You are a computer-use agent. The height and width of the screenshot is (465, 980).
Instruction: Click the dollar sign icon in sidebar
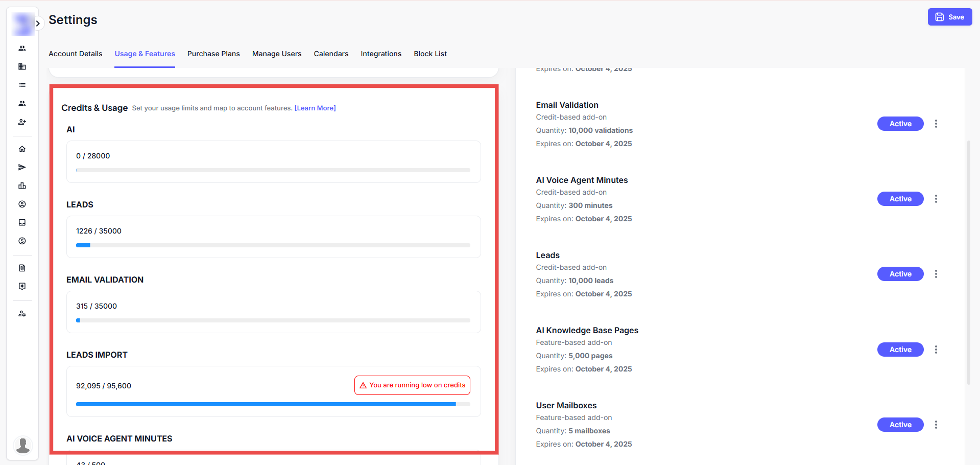click(x=22, y=241)
